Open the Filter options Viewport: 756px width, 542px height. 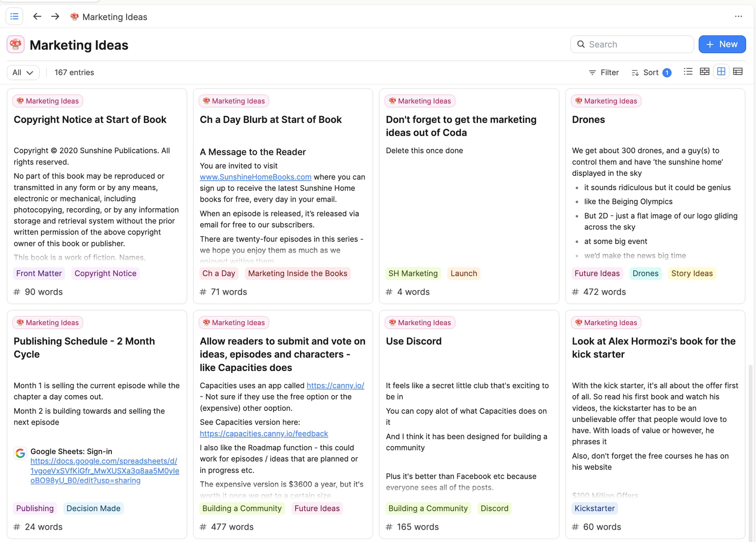[604, 72]
